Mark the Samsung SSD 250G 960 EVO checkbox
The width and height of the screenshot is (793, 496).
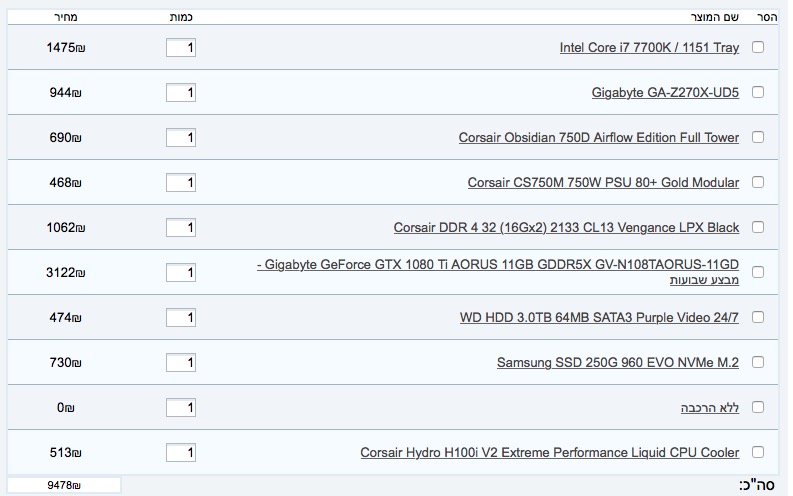click(x=758, y=362)
